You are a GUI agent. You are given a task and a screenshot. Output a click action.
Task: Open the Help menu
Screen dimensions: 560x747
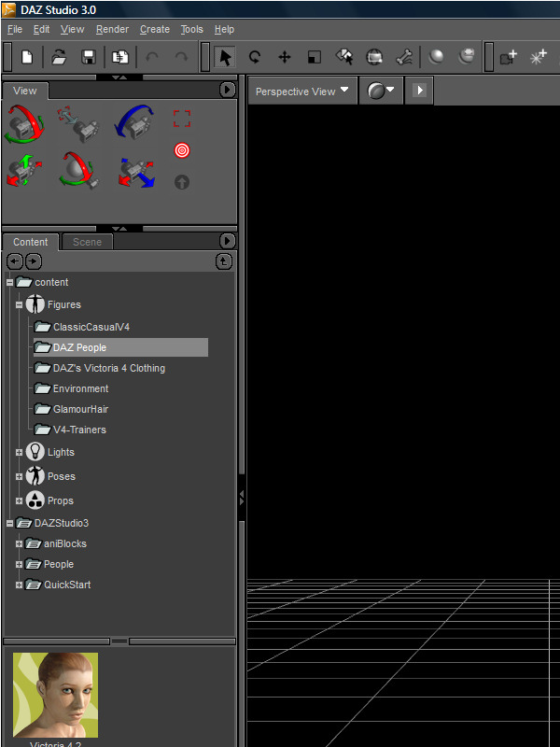[224, 30]
